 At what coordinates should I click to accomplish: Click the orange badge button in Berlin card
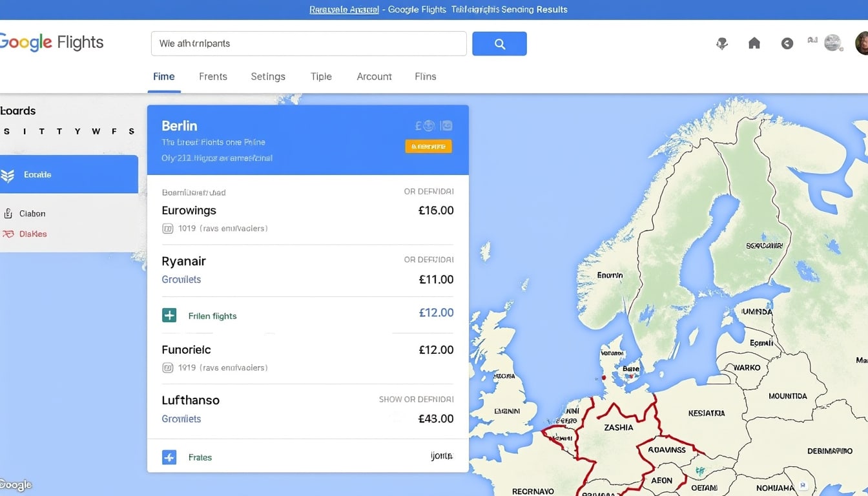click(428, 146)
